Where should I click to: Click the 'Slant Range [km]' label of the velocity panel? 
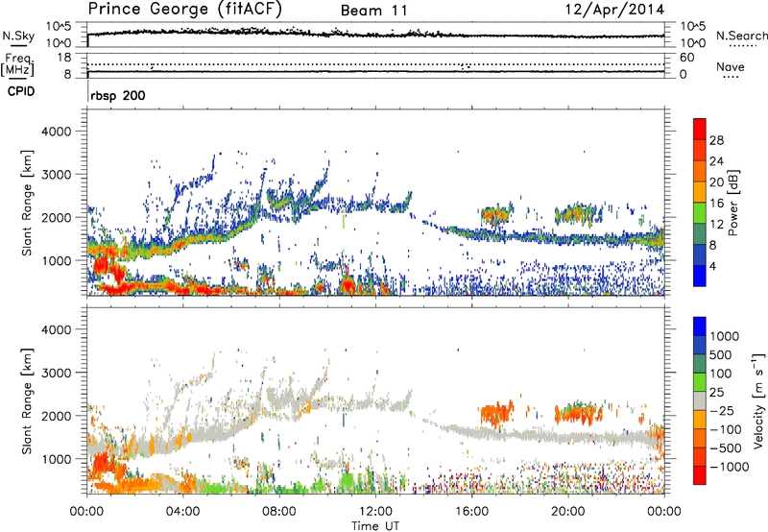(27, 400)
